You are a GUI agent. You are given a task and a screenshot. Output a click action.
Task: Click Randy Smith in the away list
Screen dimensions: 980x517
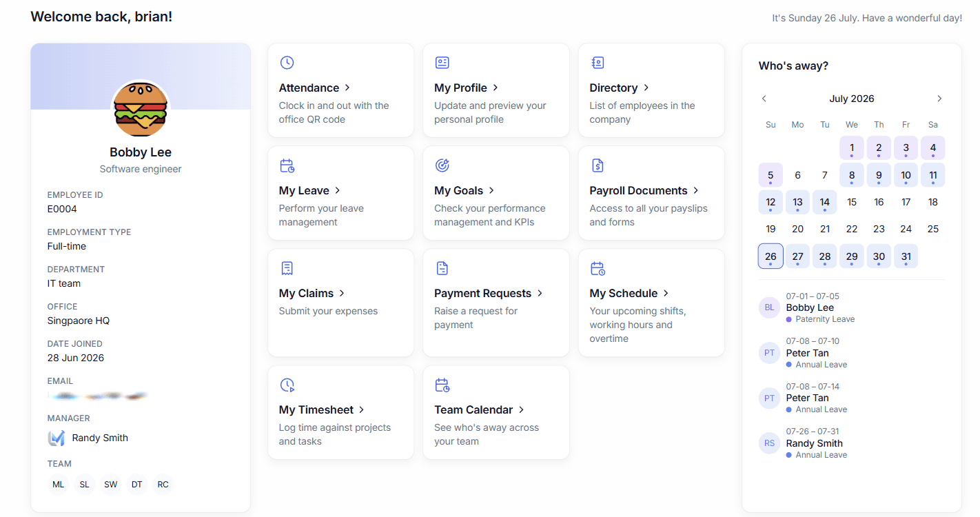(814, 443)
